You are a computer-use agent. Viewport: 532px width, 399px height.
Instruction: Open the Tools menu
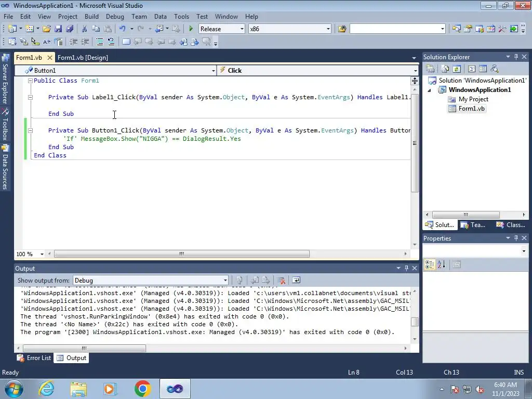181,16
